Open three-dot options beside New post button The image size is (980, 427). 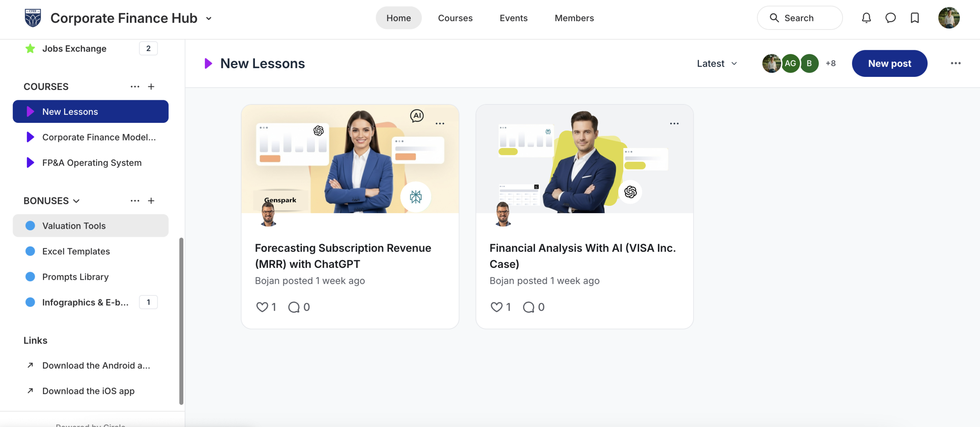[955, 64]
